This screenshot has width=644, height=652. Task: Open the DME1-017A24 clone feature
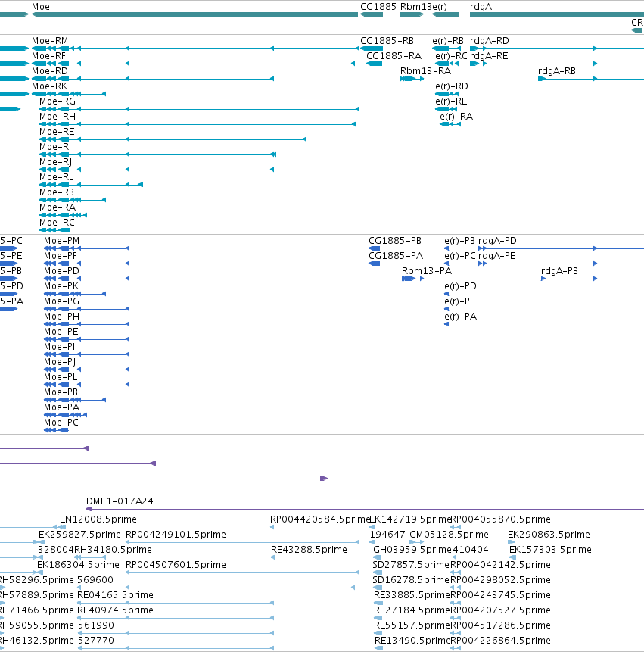pyautogui.click(x=120, y=501)
